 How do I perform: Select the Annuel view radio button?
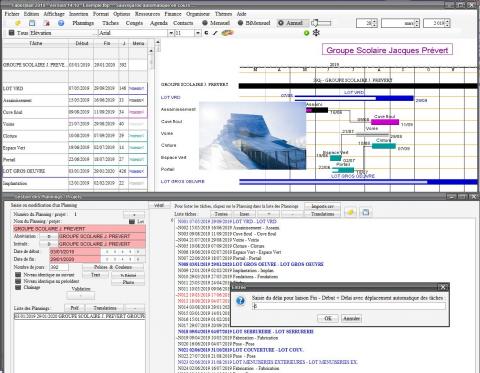(281, 23)
